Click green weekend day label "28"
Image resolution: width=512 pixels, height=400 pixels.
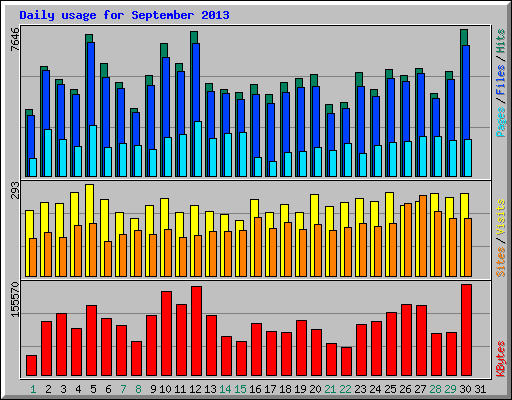point(435,389)
